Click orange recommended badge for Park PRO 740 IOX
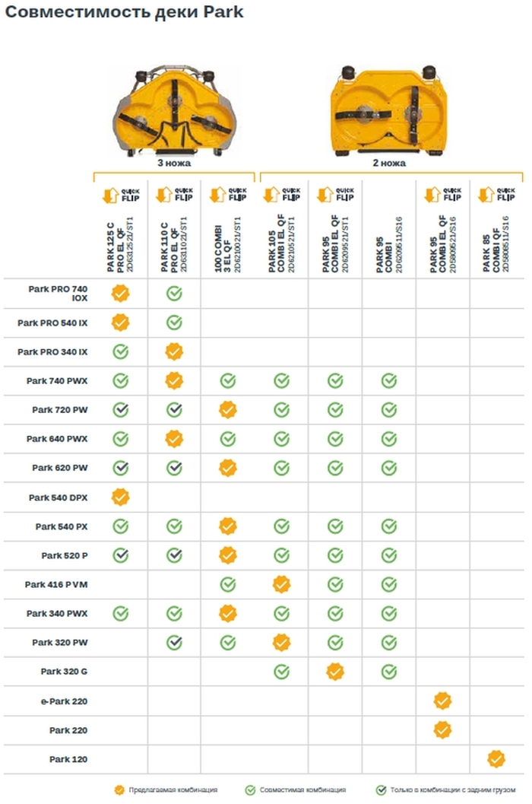The width and height of the screenshot is (532, 804). coord(120,294)
